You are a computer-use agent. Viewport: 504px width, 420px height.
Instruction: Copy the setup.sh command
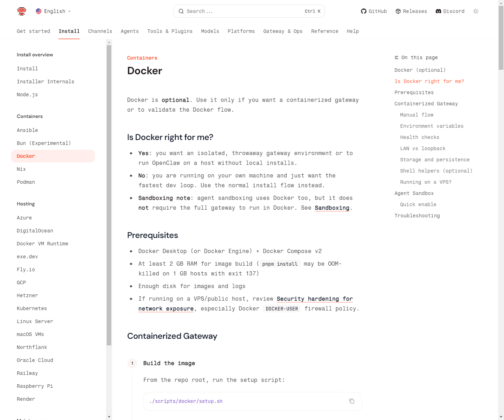click(x=352, y=401)
